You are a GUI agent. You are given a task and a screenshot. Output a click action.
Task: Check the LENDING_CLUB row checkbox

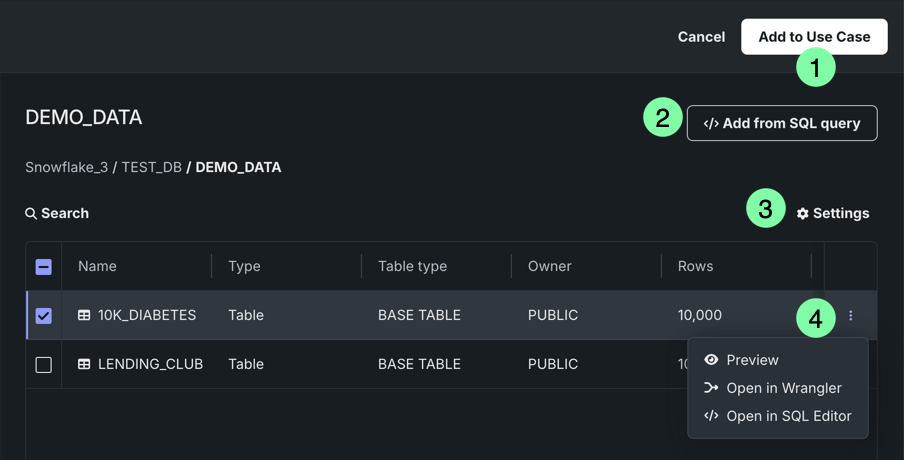click(x=44, y=365)
